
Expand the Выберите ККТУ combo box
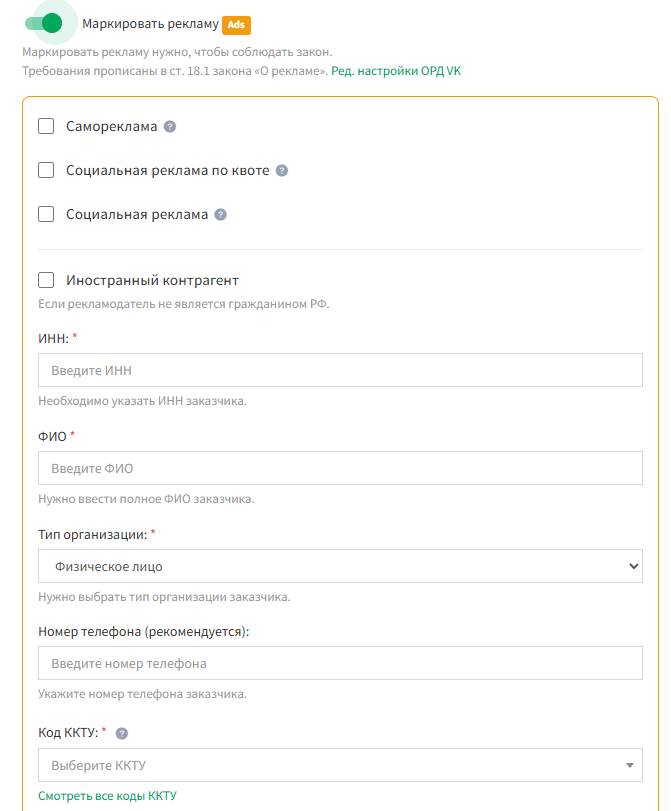(x=330, y=766)
